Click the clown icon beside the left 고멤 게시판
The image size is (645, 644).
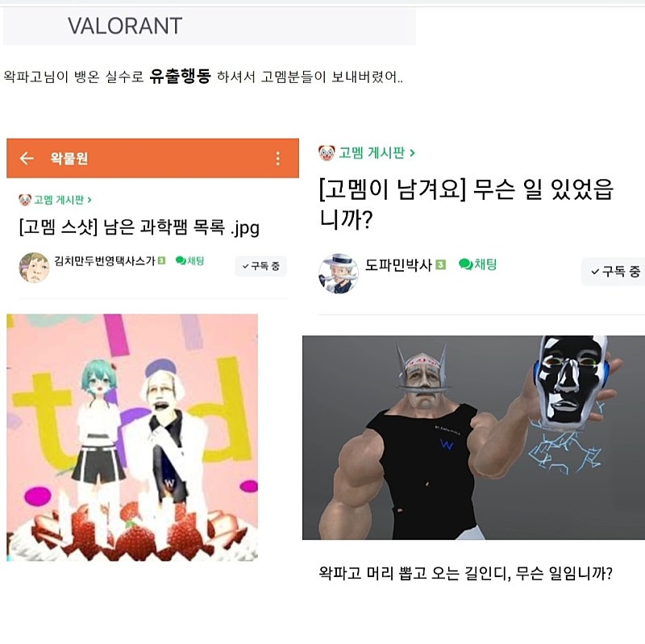click(x=25, y=200)
